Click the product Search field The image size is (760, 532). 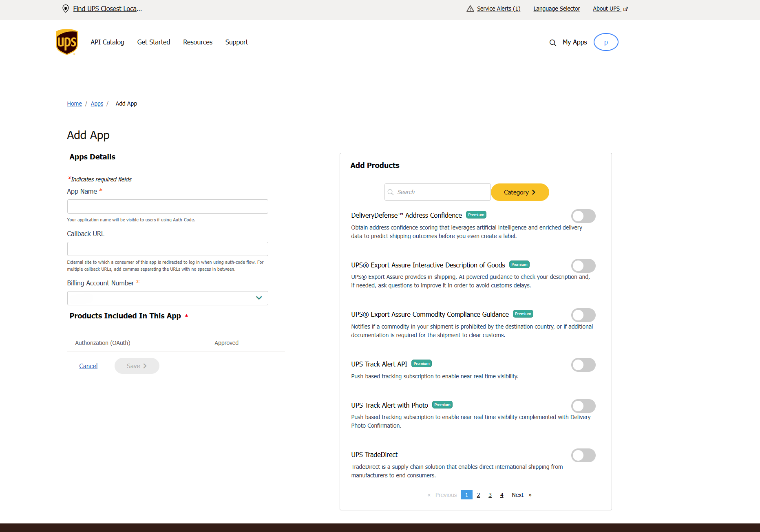(437, 192)
